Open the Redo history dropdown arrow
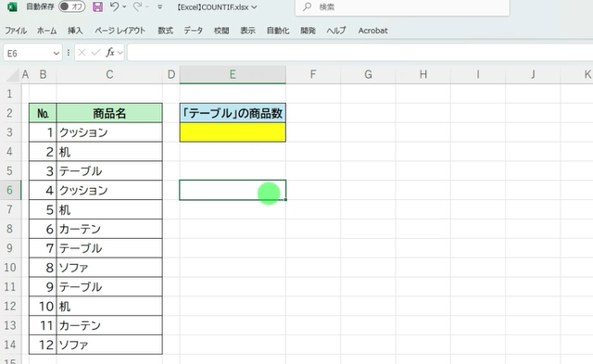 tap(147, 6)
